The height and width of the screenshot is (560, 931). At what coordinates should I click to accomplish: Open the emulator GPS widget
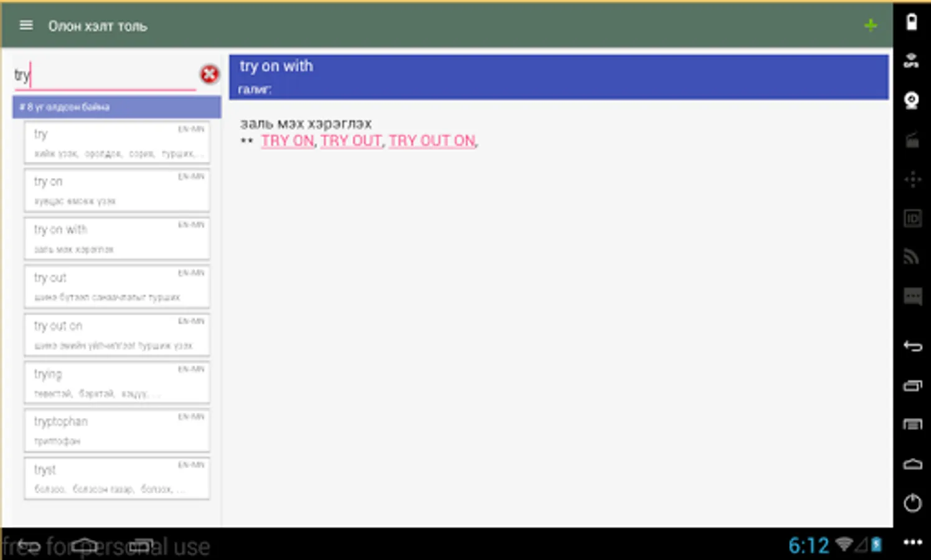[912, 61]
